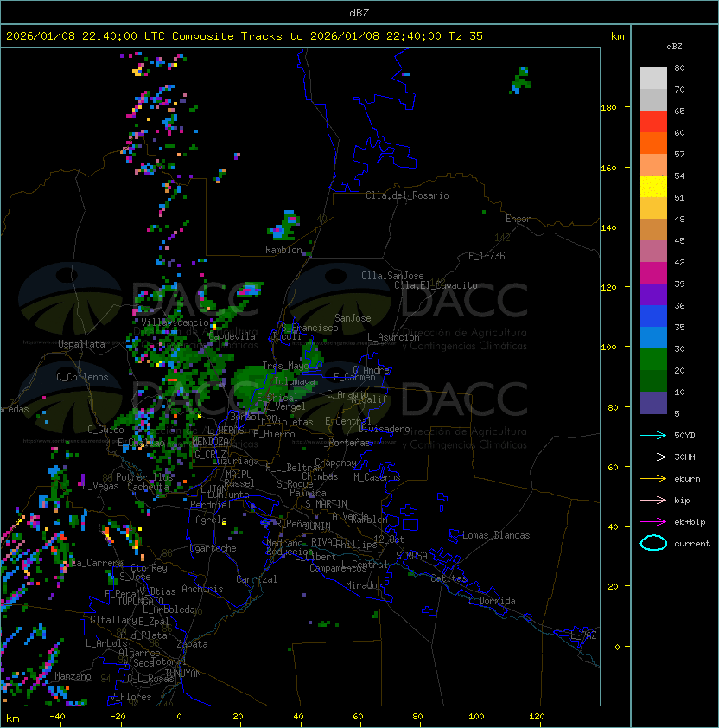719x728 pixels.
Task: Click the white 30HM arrow in the legend
Action: (x=653, y=457)
